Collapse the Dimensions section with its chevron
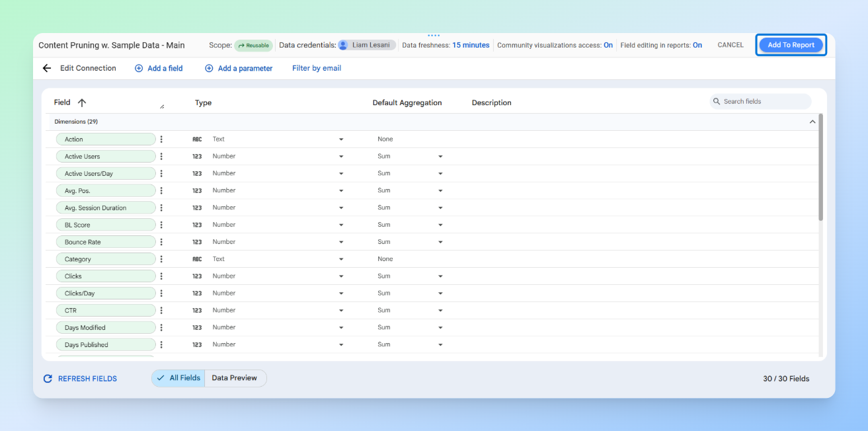This screenshot has width=868, height=431. [x=812, y=122]
